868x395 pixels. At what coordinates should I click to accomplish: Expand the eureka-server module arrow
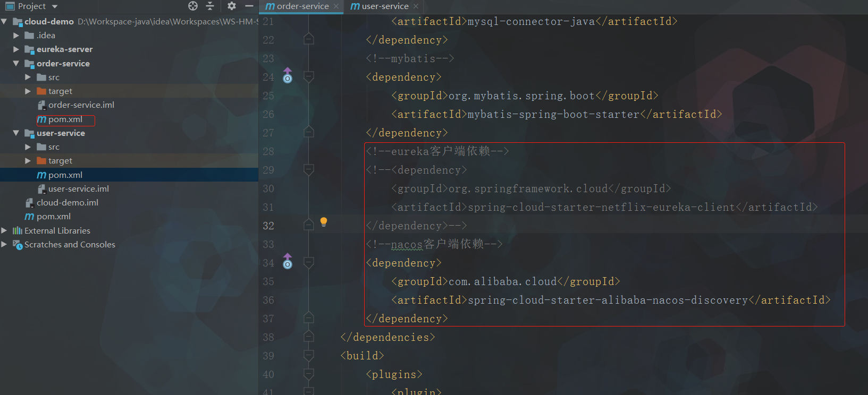tap(16, 49)
